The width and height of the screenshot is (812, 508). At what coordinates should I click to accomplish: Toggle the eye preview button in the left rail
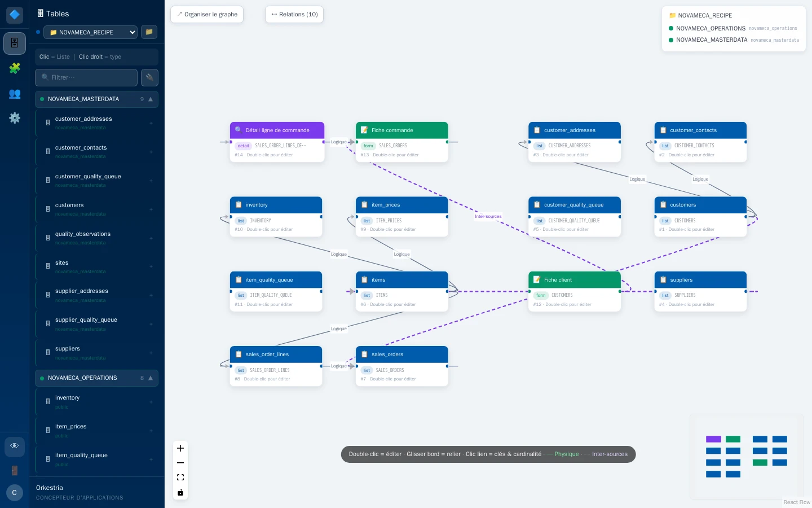pyautogui.click(x=15, y=446)
